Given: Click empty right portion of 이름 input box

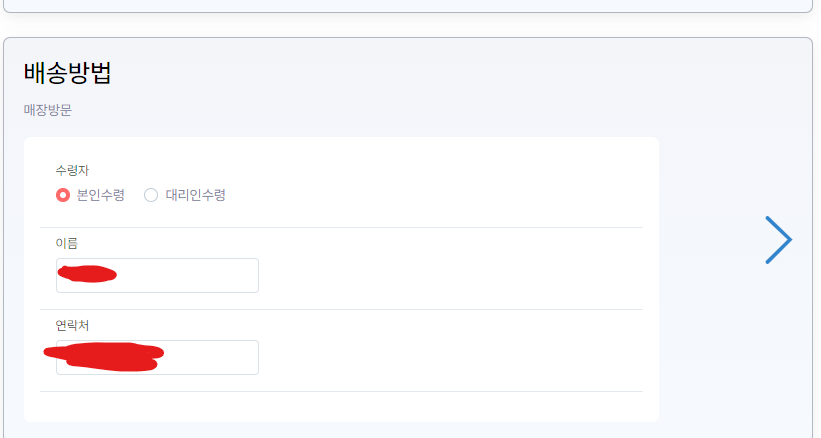Looking at the screenshot, I should (199, 275).
